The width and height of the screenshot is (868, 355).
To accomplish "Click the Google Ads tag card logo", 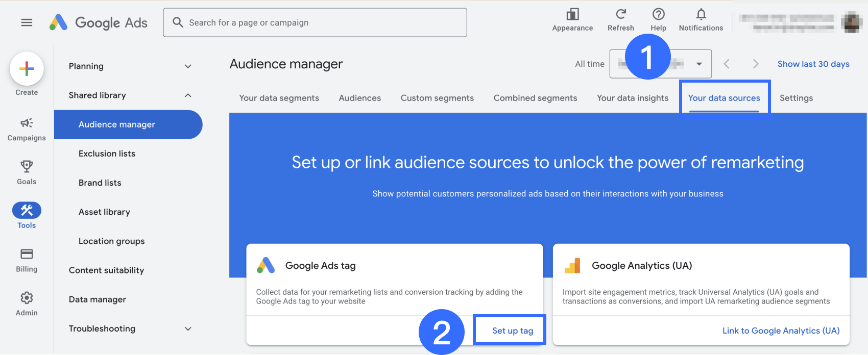I will pos(266,265).
